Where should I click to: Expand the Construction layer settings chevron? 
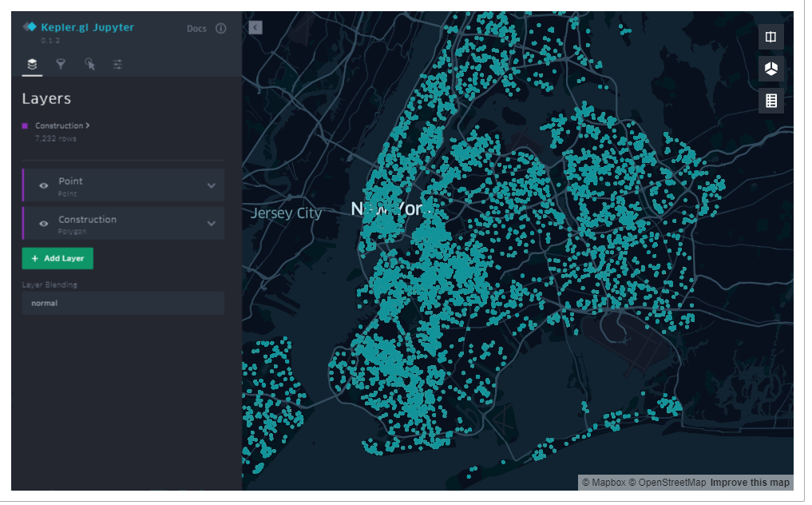[211, 224]
